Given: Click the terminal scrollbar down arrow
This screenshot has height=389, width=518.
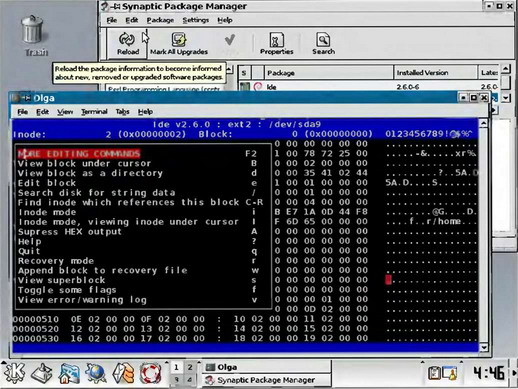Looking at the screenshot, I should click(484, 347).
